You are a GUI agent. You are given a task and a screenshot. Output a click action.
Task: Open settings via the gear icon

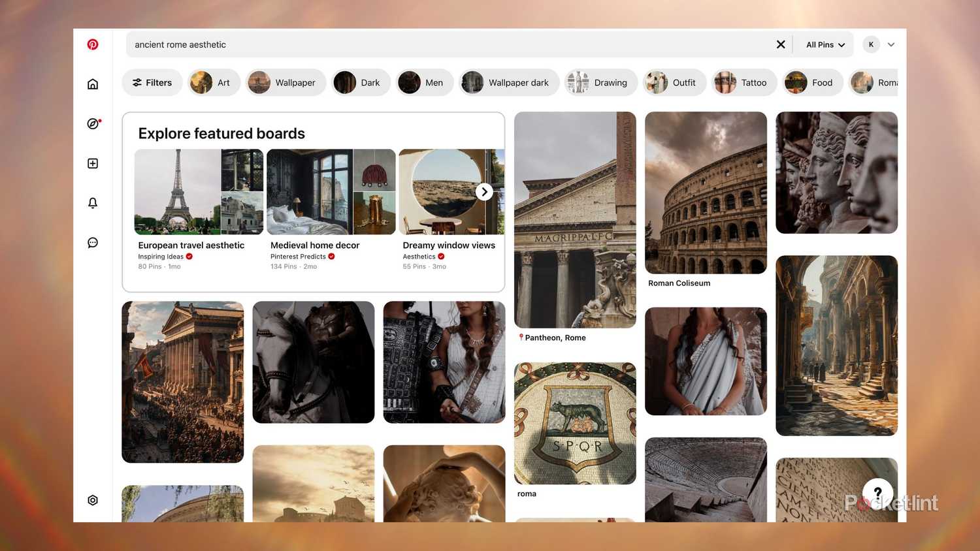click(x=93, y=499)
